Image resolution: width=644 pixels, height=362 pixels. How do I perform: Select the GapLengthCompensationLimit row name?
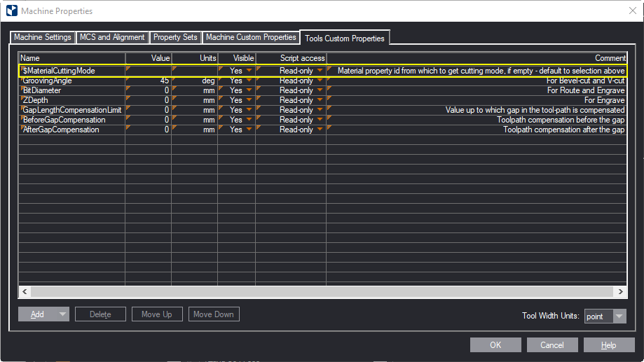pos(72,111)
